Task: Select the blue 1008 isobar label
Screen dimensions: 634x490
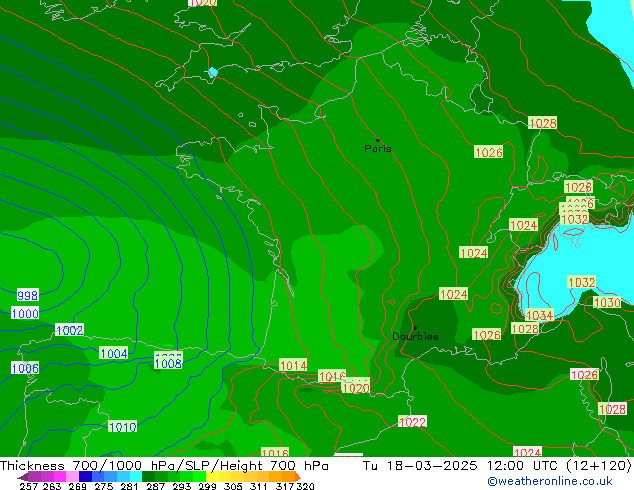Action: (168, 363)
